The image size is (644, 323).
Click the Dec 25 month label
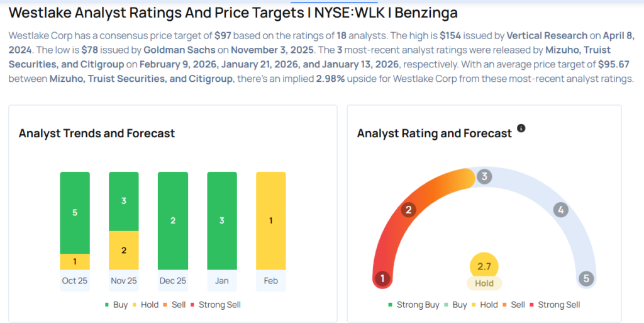click(x=173, y=281)
